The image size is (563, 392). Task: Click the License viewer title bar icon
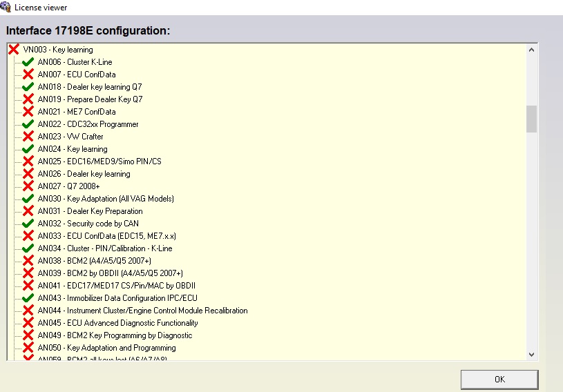(x=6, y=6)
